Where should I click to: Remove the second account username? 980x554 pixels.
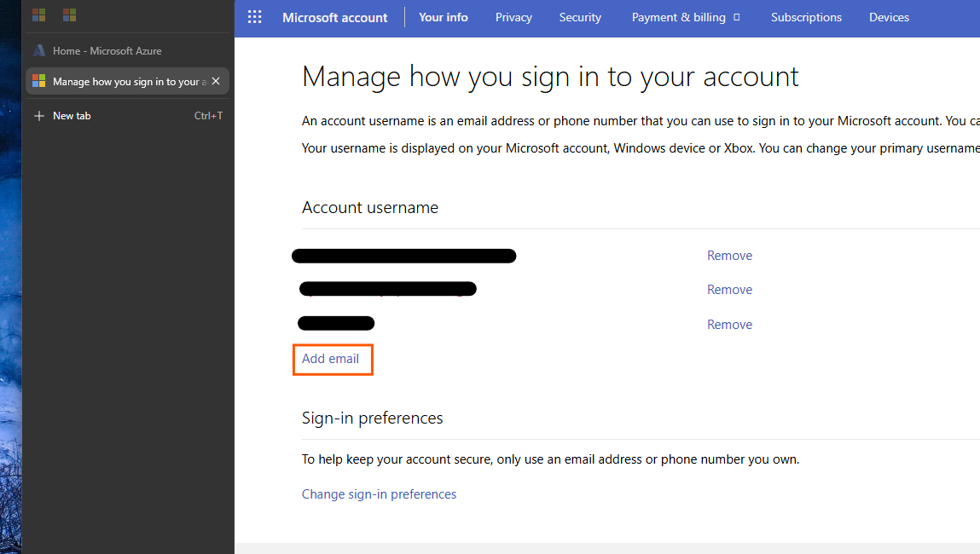pyautogui.click(x=729, y=290)
